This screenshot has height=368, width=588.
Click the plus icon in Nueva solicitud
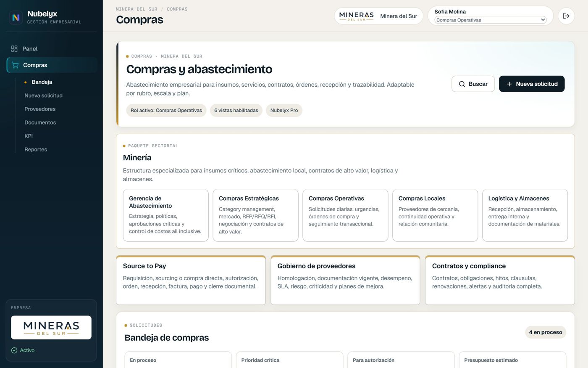tap(509, 84)
